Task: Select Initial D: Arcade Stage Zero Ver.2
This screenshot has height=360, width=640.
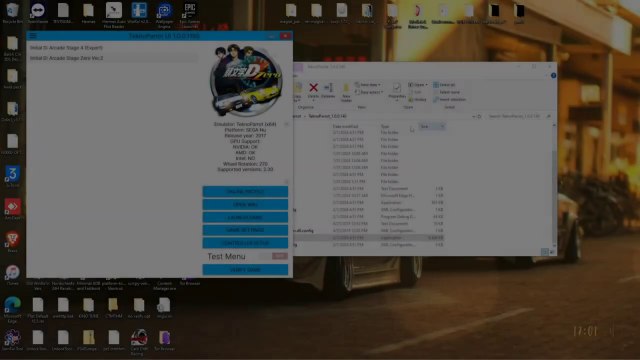Action: pos(112,58)
